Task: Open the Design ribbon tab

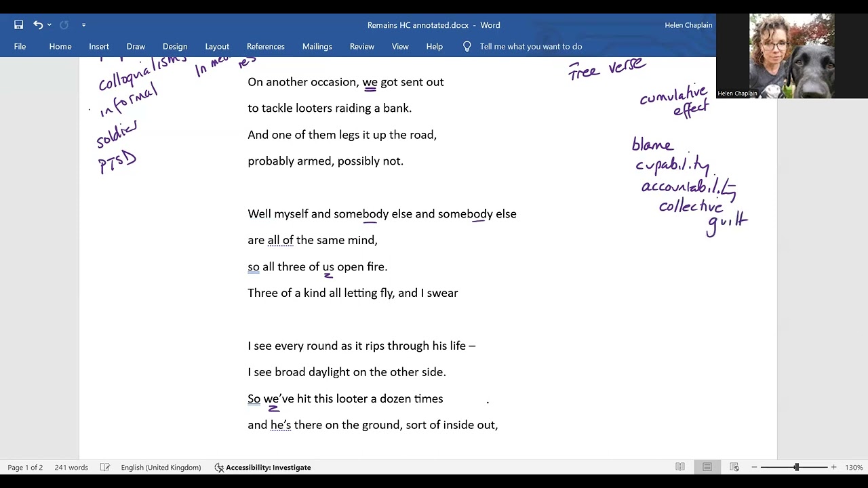Action: pyautogui.click(x=175, y=46)
